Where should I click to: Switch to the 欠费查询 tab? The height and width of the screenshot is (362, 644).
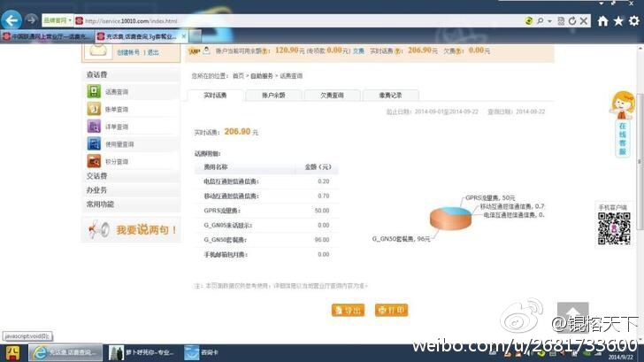point(332,95)
